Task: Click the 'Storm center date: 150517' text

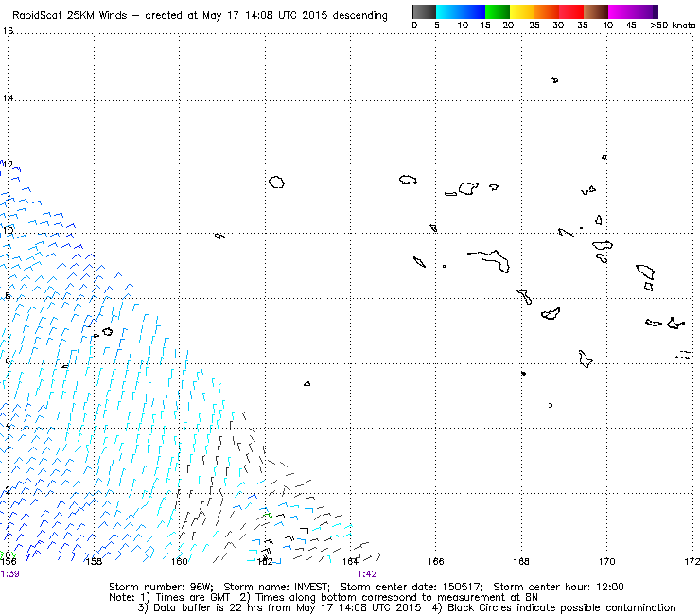Action: [x=411, y=587]
